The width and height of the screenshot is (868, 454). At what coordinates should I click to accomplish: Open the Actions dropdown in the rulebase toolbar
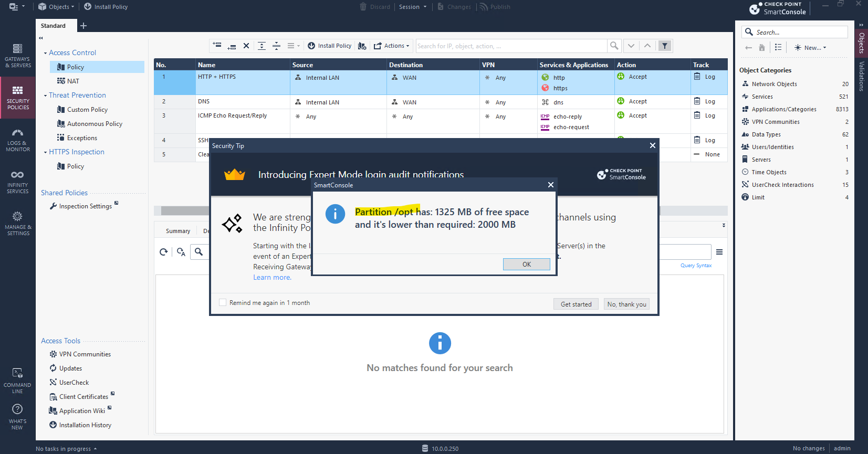tap(392, 46)
